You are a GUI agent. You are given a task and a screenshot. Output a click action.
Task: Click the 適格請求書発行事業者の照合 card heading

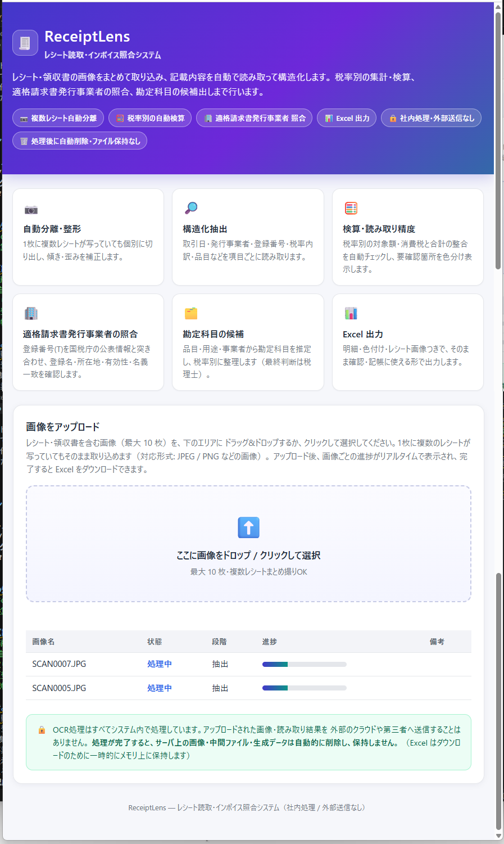coord(80,334)
